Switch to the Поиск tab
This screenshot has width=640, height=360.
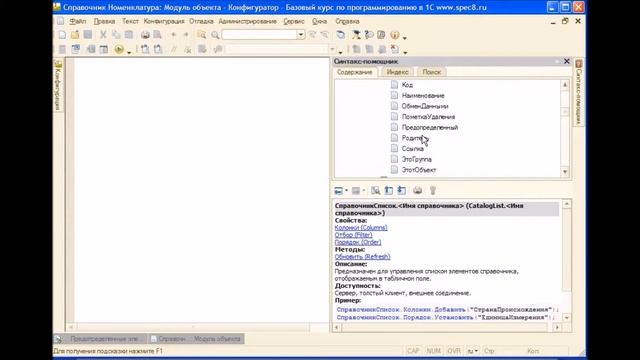pyautogui.click(x=431, y=72)
